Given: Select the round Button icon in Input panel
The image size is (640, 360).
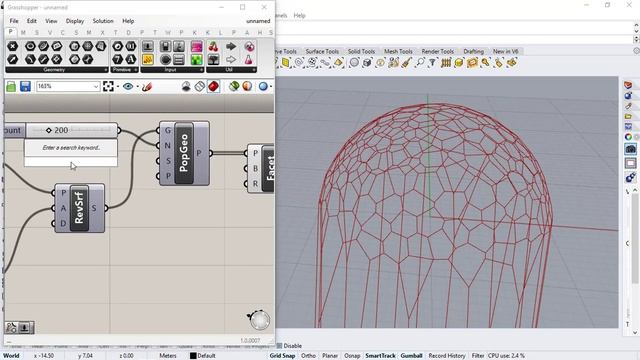Looking at the screenshot, I should (165, 60).
